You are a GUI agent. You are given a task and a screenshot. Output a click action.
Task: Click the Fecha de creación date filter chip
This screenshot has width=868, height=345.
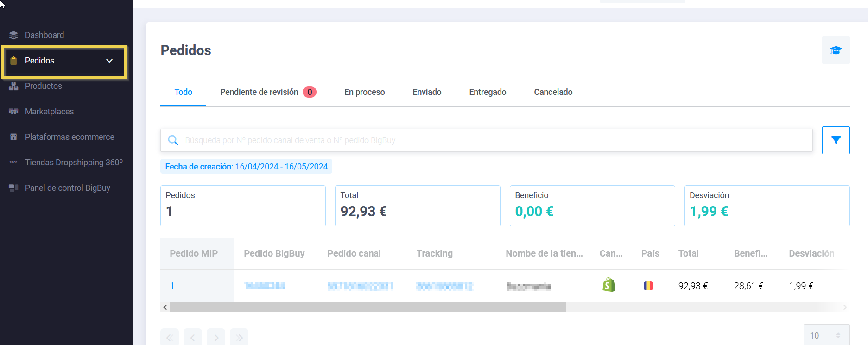246,167
